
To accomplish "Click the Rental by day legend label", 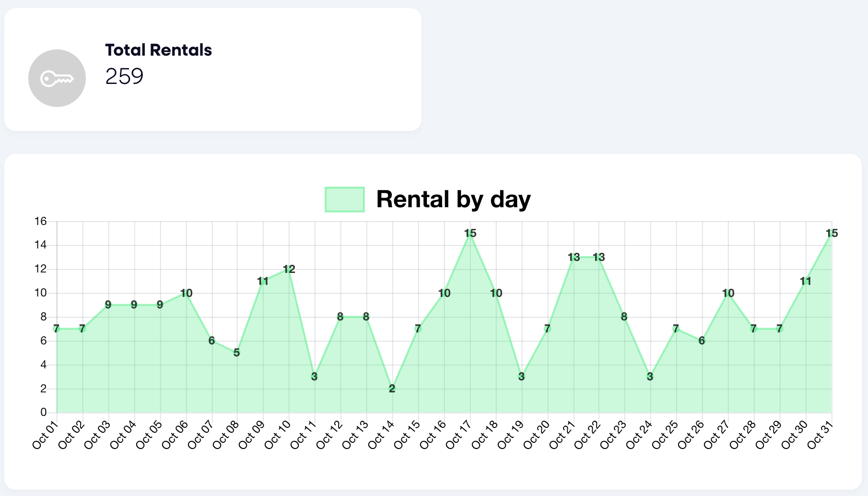I will [x=453, y=199].
